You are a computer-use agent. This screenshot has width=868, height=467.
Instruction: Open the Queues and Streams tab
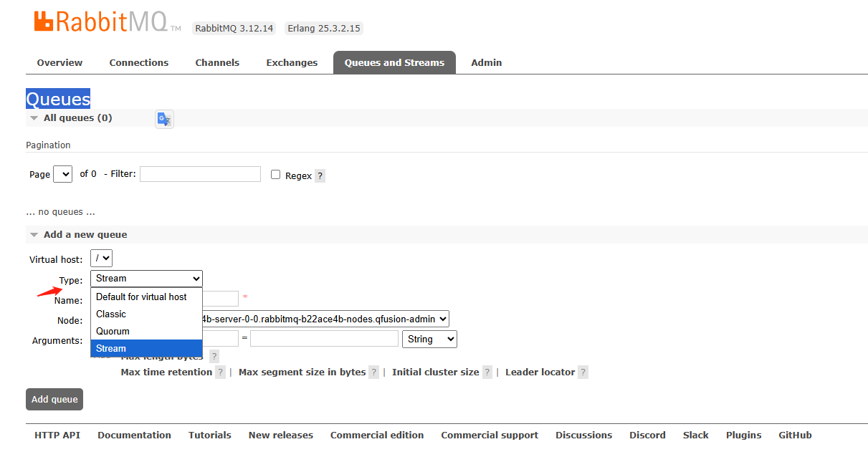coord(394,62)
